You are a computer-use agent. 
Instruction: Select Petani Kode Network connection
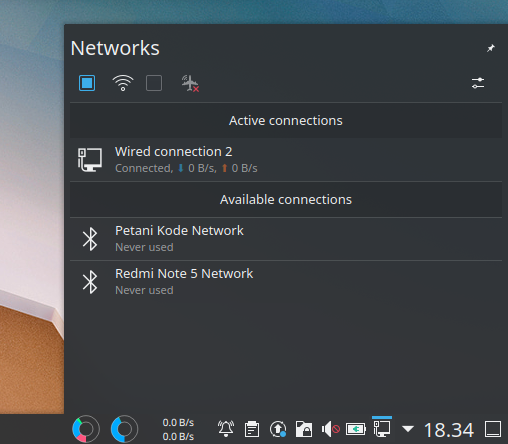pyautogui.click(x=286, y=239)
